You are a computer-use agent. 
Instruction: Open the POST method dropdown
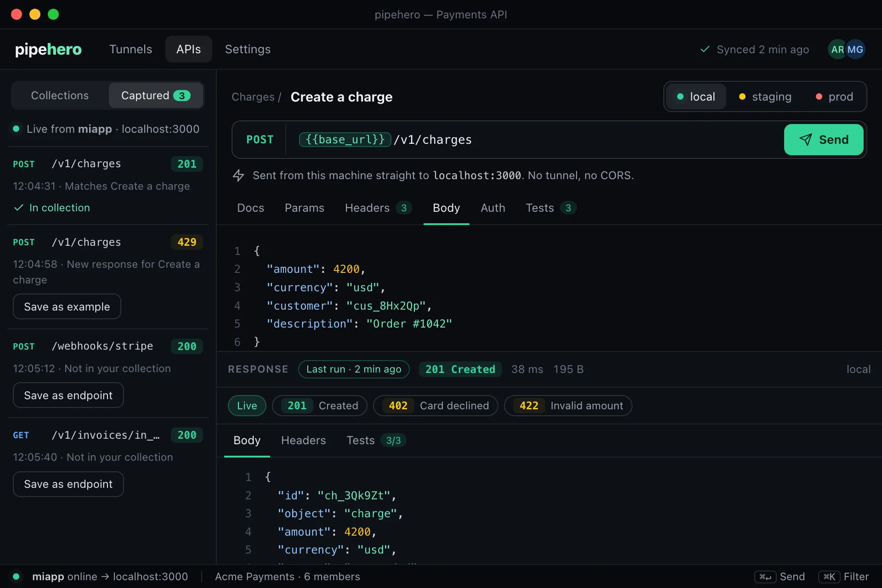260,140
